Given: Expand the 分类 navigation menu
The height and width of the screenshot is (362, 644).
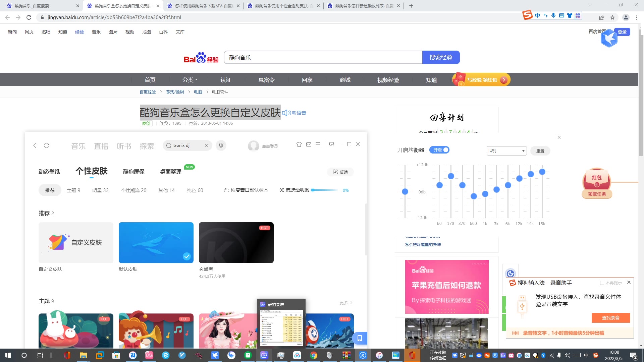Looking at the screenshot, I should [190, 80].
